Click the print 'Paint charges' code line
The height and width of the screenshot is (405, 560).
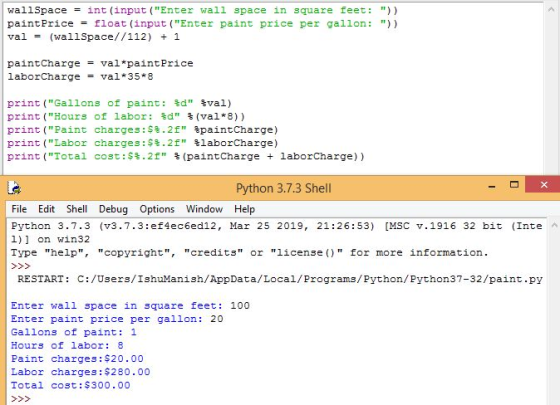point(142,130)
